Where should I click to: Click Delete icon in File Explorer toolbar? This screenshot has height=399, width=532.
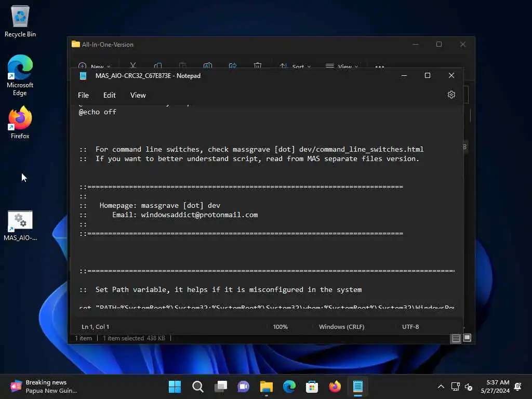[x=258, y=65]
